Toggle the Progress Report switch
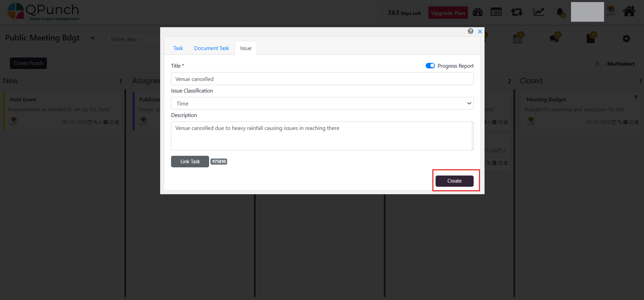644x300 pixels. [430, 66]
